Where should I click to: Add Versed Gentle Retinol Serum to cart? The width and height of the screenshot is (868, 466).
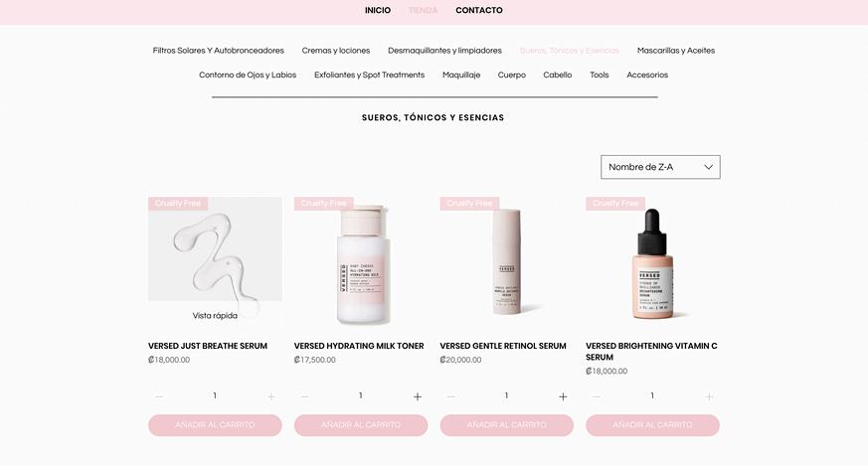pos(506,425)
